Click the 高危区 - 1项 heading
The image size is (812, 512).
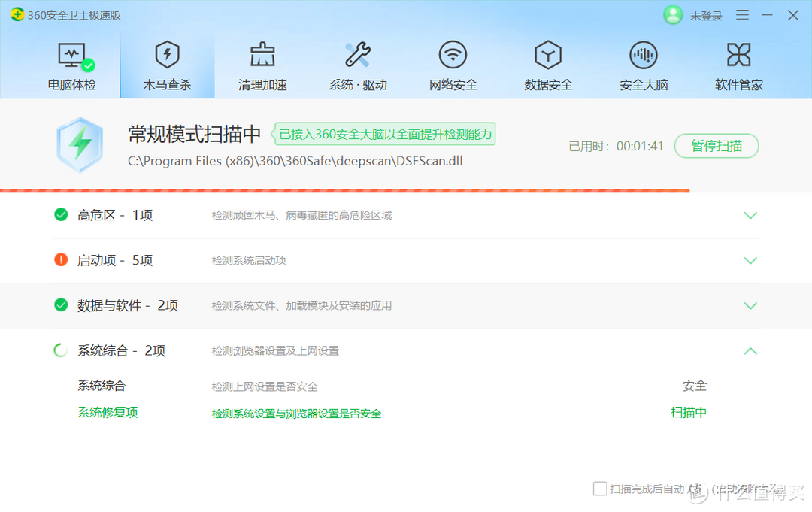pos(115,215)
